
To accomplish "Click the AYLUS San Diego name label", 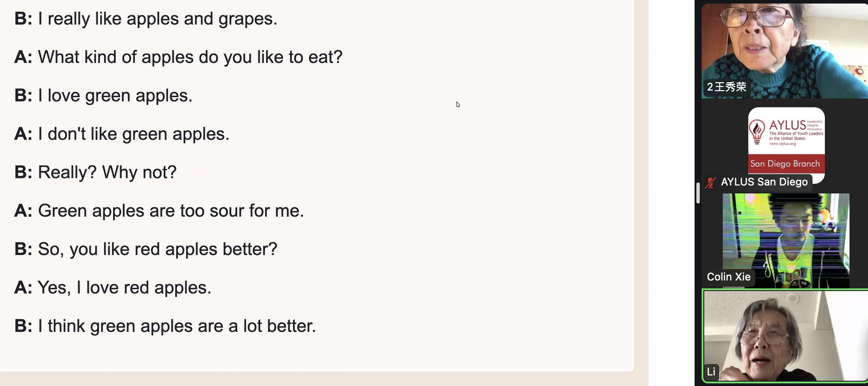I will (x=764, y=182).
